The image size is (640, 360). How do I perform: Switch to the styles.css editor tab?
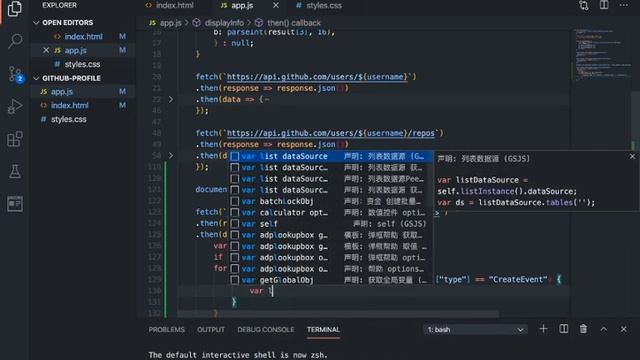pyautogui.click(x=319, y=5)
